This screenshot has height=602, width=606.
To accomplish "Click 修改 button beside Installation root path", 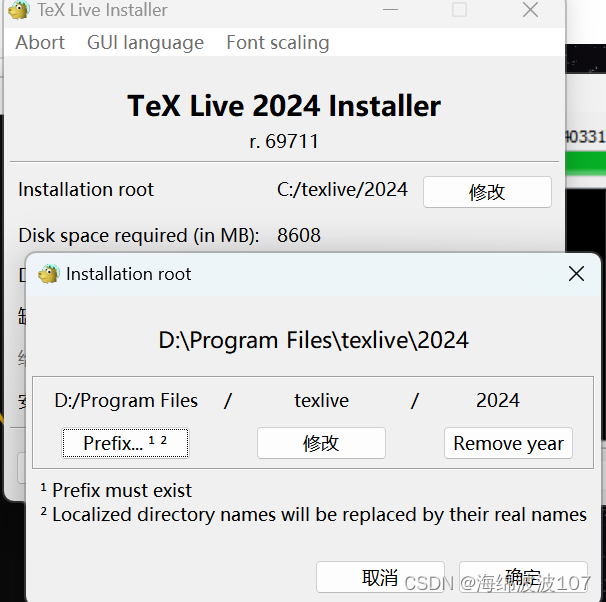I will [487, 192].
